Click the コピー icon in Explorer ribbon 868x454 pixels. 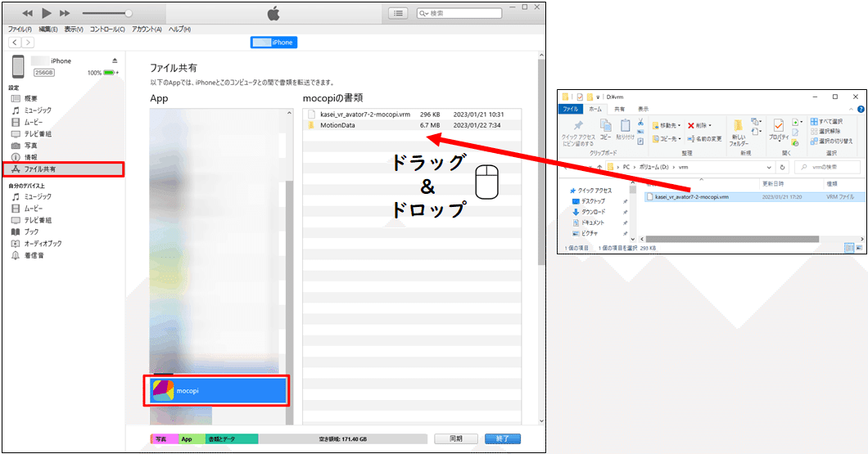(606, 129)
